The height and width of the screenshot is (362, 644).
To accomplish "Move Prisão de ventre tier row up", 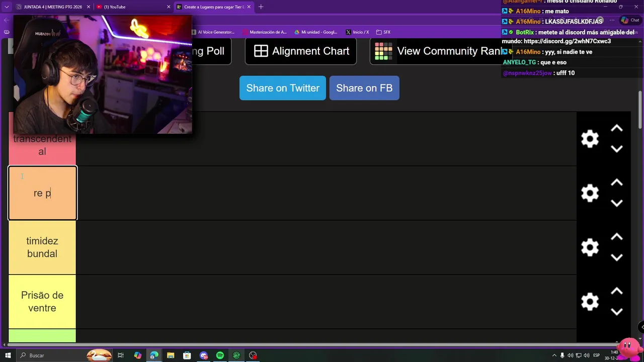I will coord(617,292).
